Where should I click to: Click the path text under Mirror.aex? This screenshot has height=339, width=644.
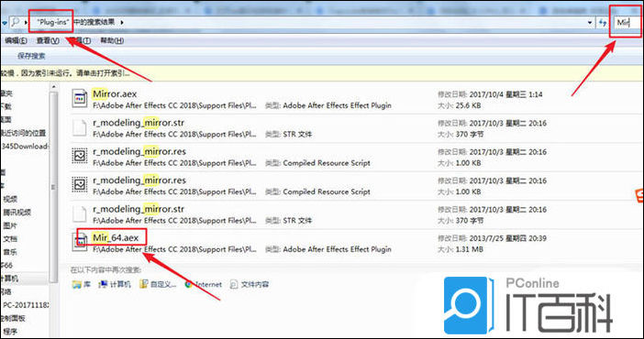point(174,105)
